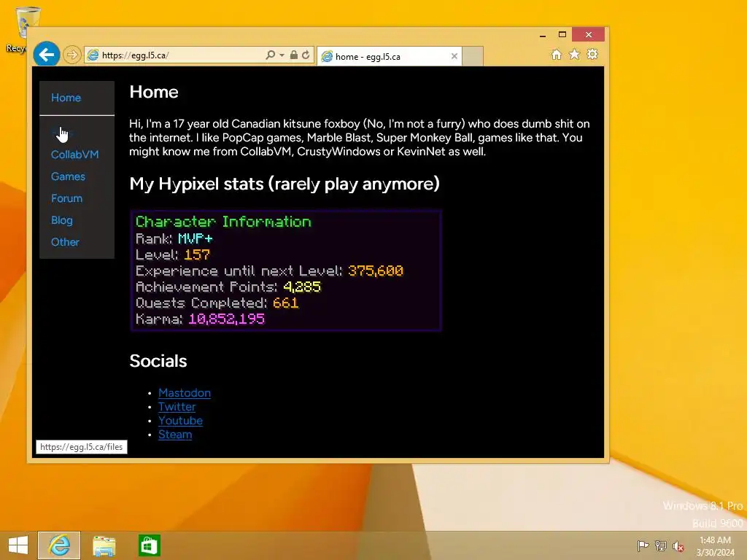
Task: Click the network tray icon
Action: click(661, 545)
